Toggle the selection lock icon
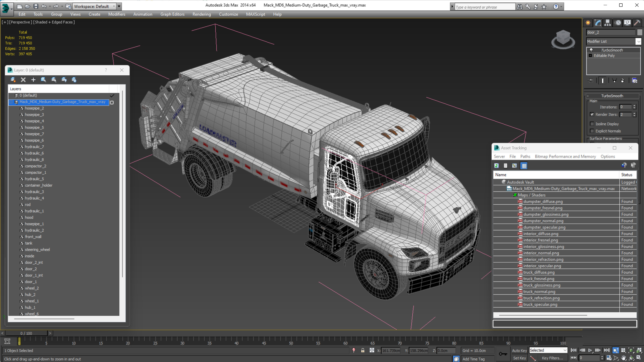Screen dimensions: 644x362 (x=363, y=350)
